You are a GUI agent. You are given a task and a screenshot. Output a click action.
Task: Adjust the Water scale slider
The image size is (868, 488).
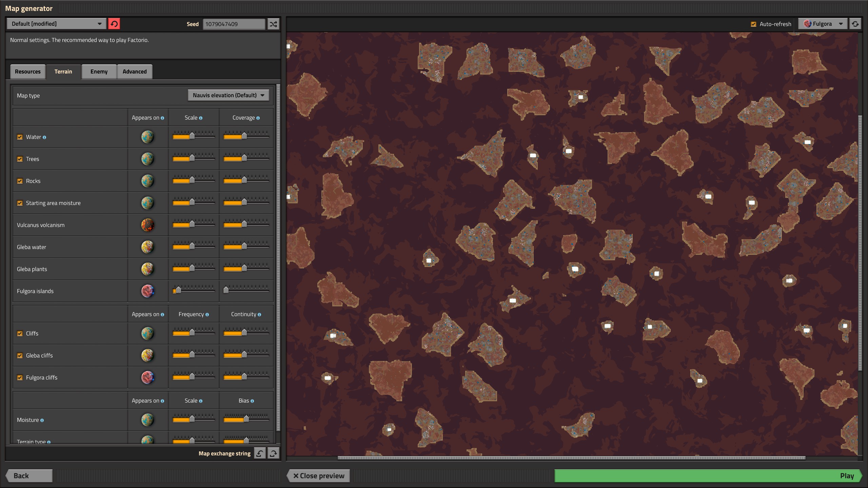click(194, 136)
